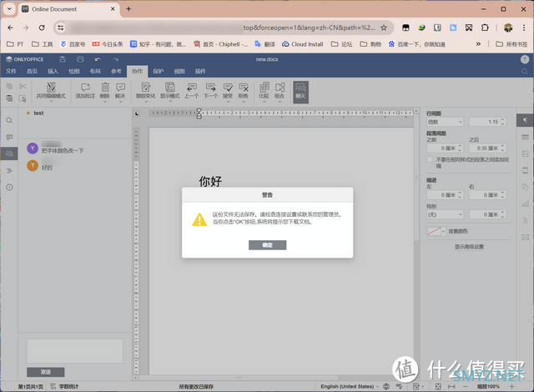Open Paragraph settings icon in right sidebar
Screen dimensions: 534x392
click(x=525, y=120)
